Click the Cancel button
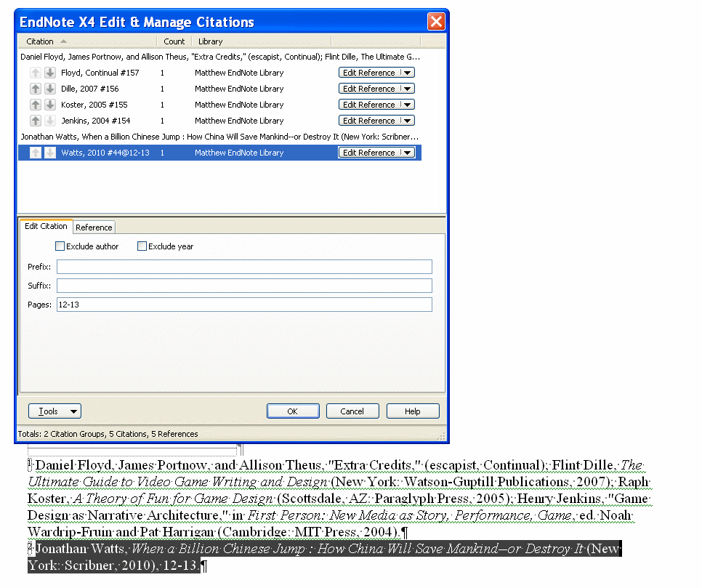This screenshot has width=702, height=588. tap(352, 411)
